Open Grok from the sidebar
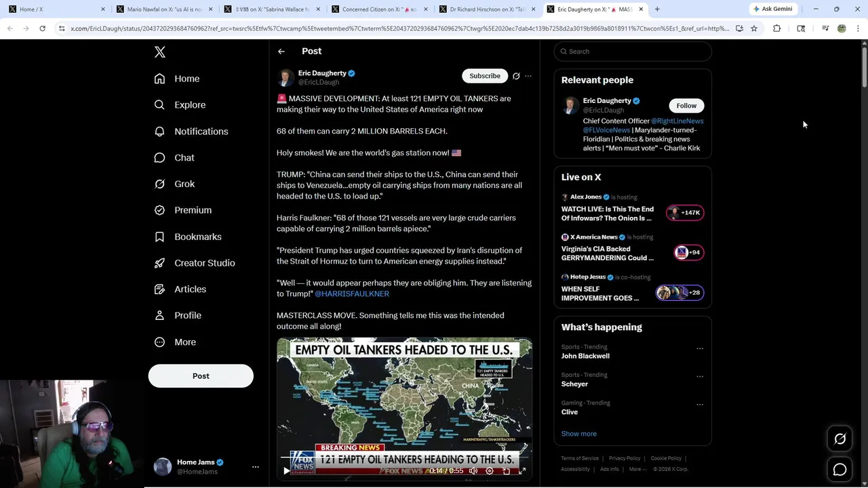Screen dimensions: 868x488 [x=174, y=184]
